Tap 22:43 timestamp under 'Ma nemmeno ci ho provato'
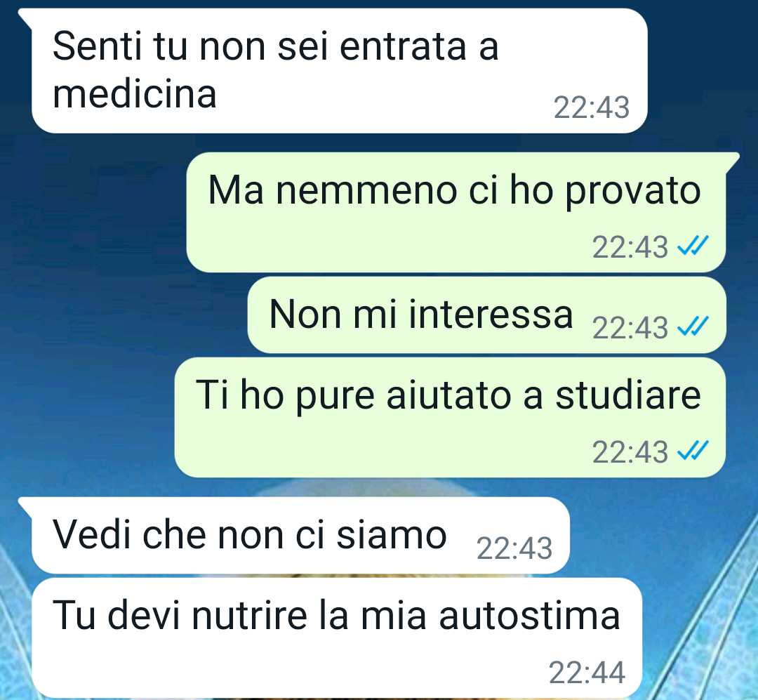Image resolution: width=758 pixels, height=700 pixels. coord(630,247)
